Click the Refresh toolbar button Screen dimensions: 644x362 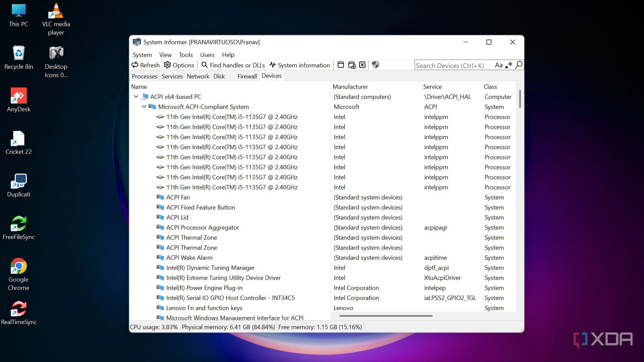tap(145, 65)
